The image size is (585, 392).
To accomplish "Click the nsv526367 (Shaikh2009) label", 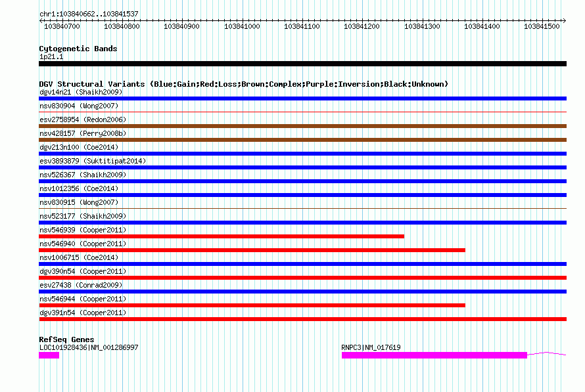I will pos(83,175).
